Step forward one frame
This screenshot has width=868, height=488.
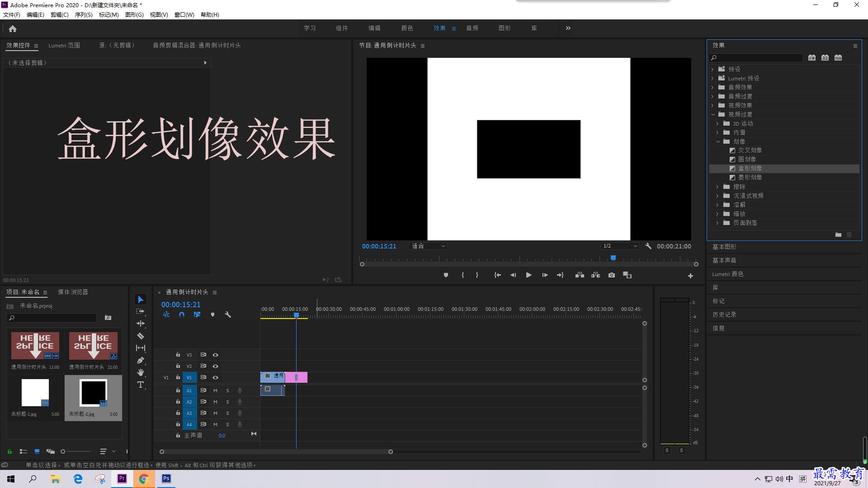click(x=545, y=275)
